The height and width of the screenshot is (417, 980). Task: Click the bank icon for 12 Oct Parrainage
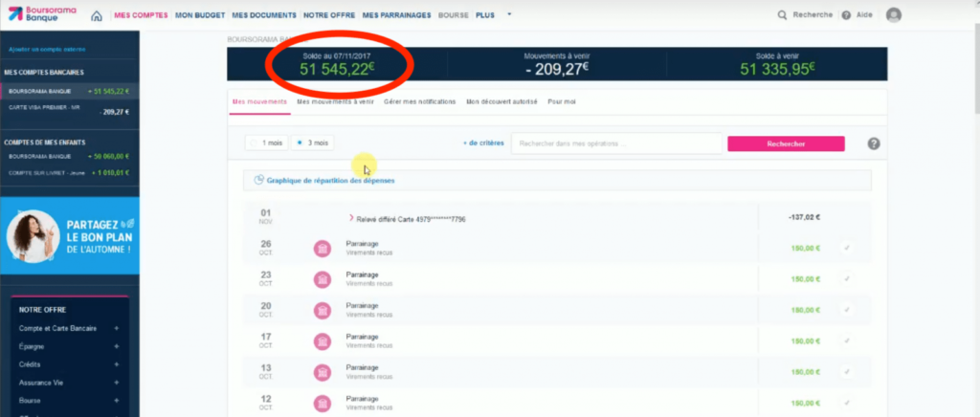(322, 403)
